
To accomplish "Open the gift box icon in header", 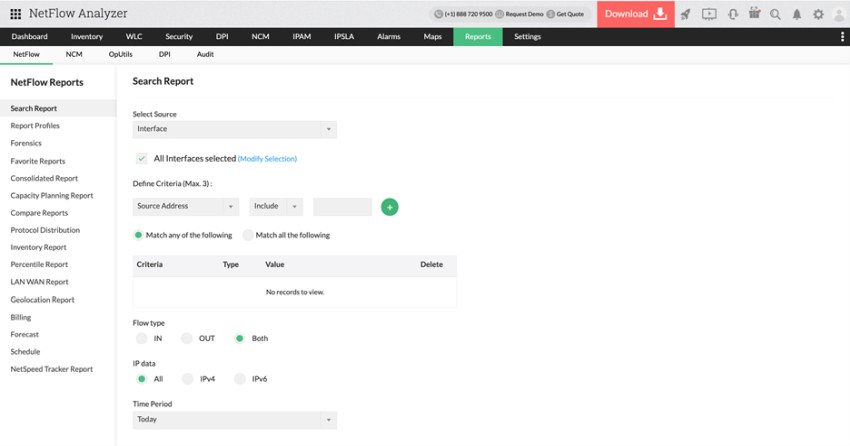I will point(754,14).
